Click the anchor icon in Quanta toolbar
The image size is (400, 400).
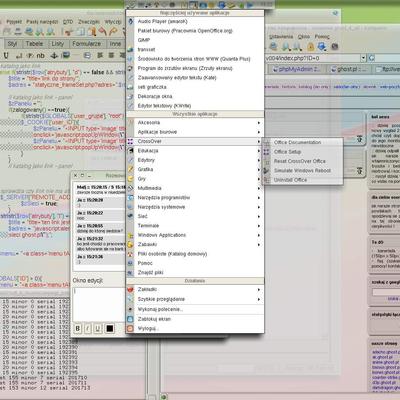[54, 55]
